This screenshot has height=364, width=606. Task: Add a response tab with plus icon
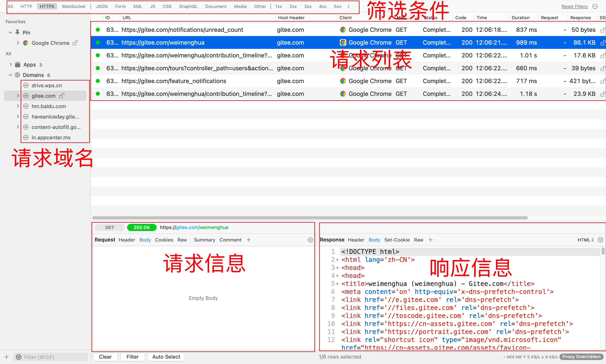click(x=430, y=240)
